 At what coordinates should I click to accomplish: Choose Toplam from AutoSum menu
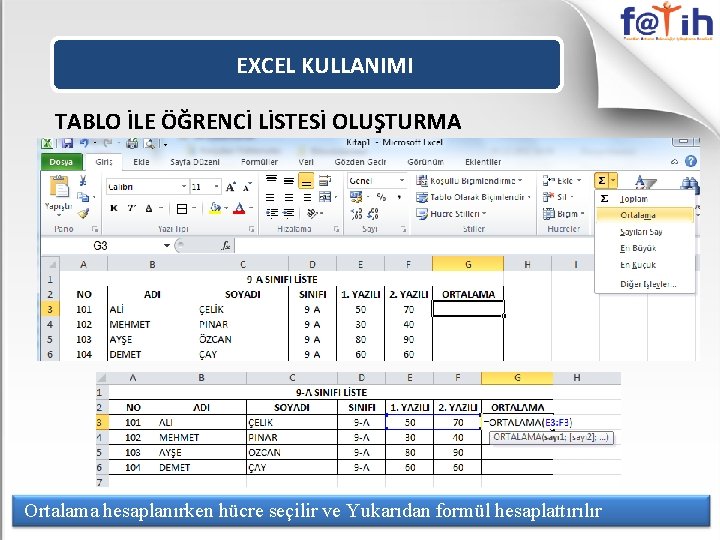pyautogui.click(x=645, y=198)
